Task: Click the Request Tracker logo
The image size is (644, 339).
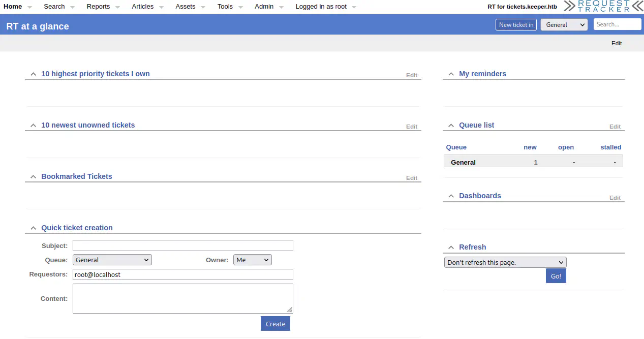Action: click(x=603, y=7)
